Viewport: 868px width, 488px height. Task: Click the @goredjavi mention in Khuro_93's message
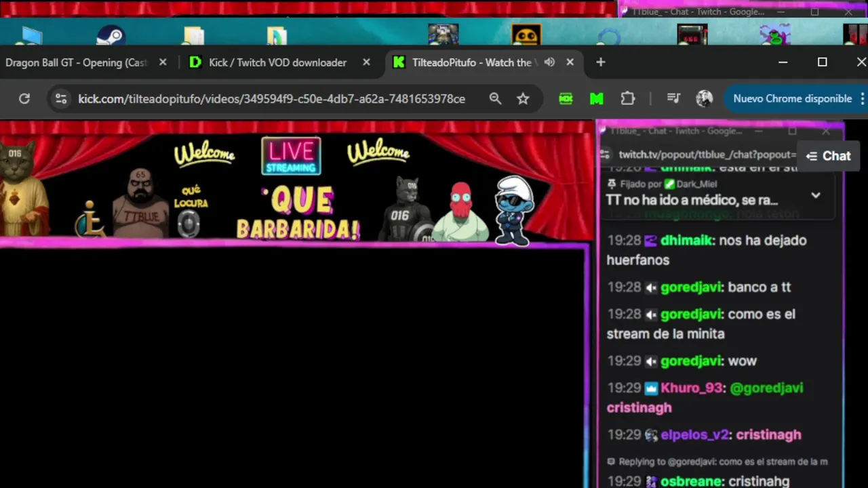point(766,388)
